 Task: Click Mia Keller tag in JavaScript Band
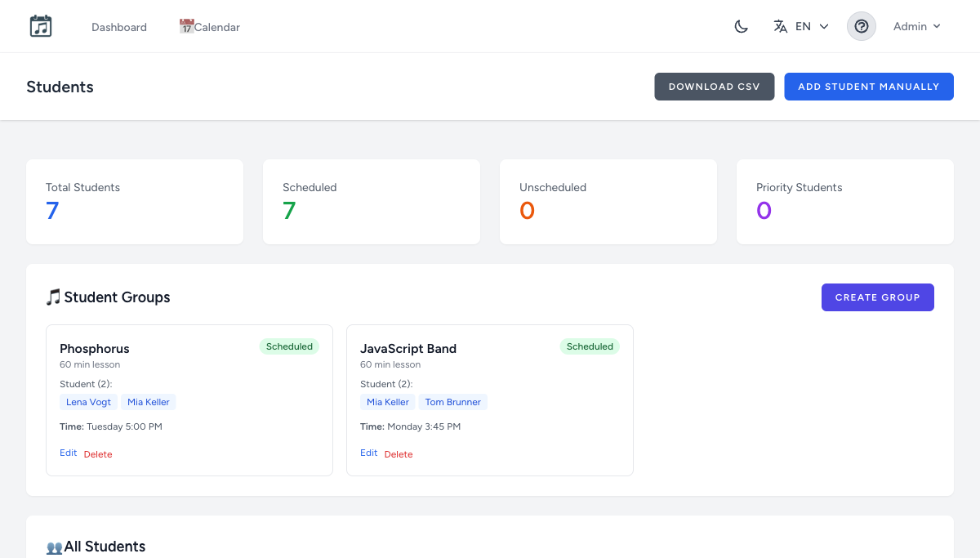point(388,402)
